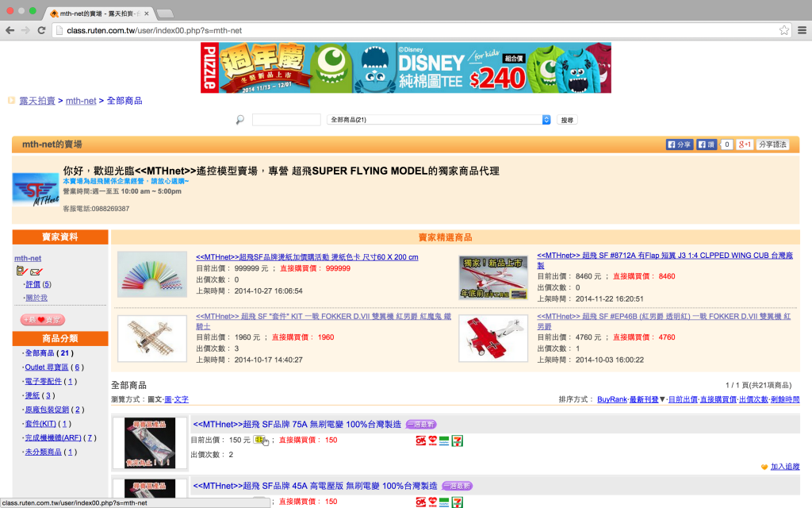Click the email-verified seller badge icon

point(36,271)
